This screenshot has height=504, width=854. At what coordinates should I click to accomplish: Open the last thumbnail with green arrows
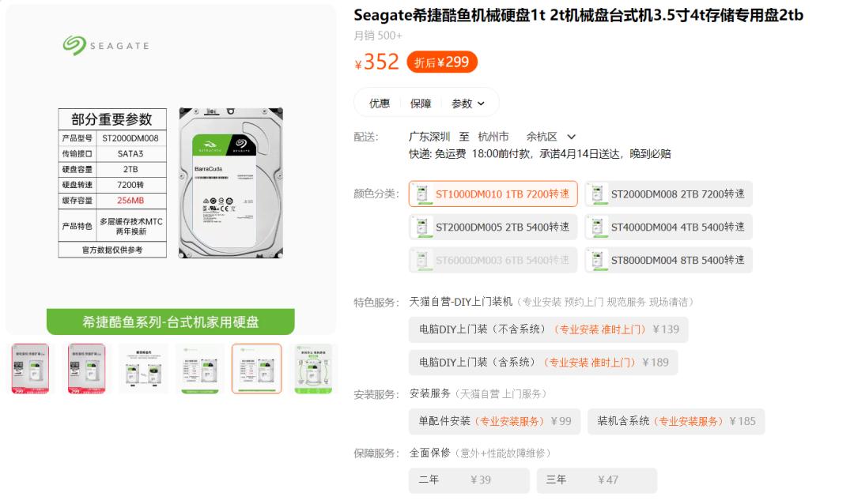(x=313, y=368)
